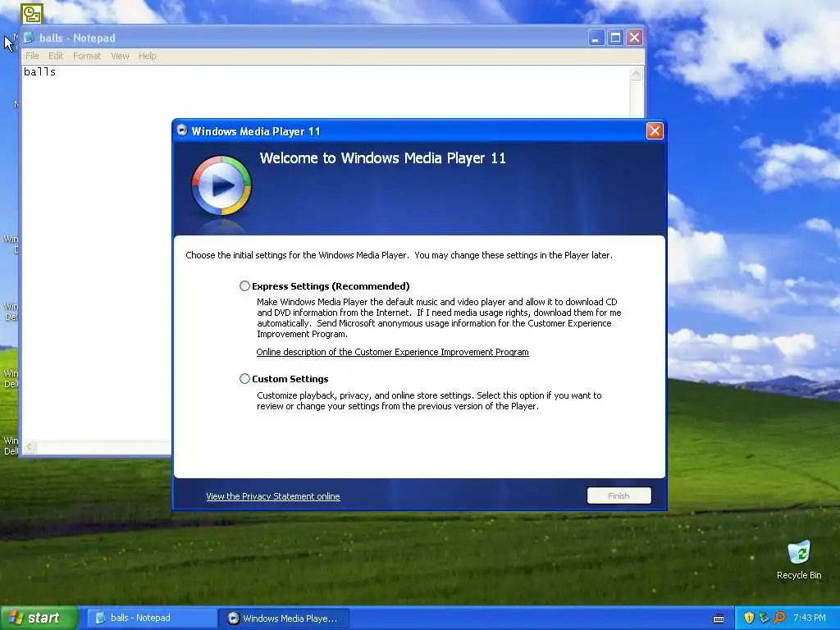Open the Help menu in Notepad
840x630 pixels.
click(x=148, y=56)
